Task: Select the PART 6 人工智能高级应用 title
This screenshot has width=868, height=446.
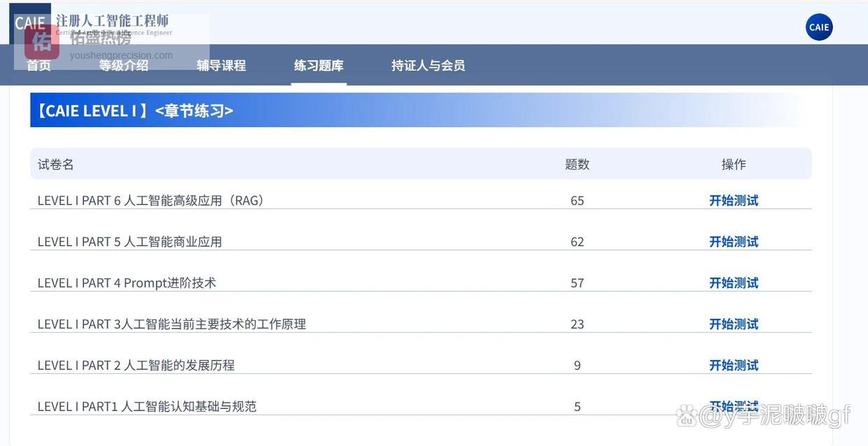Action: pos(151,201)
